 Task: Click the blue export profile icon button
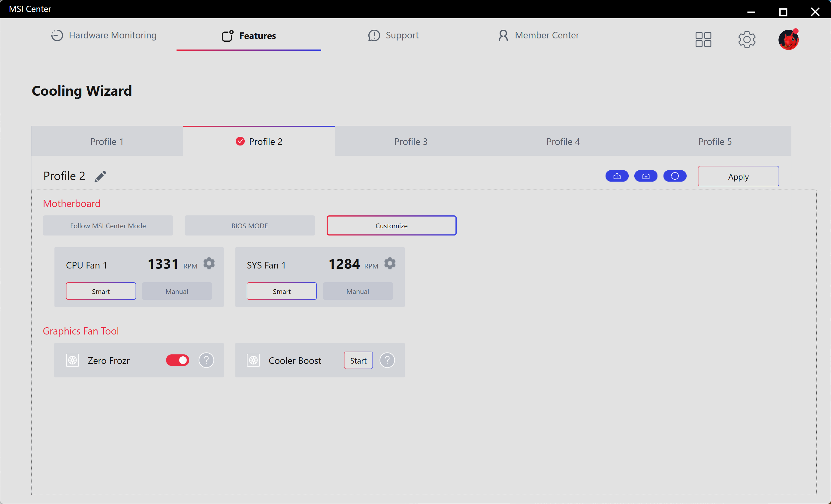click(x=617, y=176)
